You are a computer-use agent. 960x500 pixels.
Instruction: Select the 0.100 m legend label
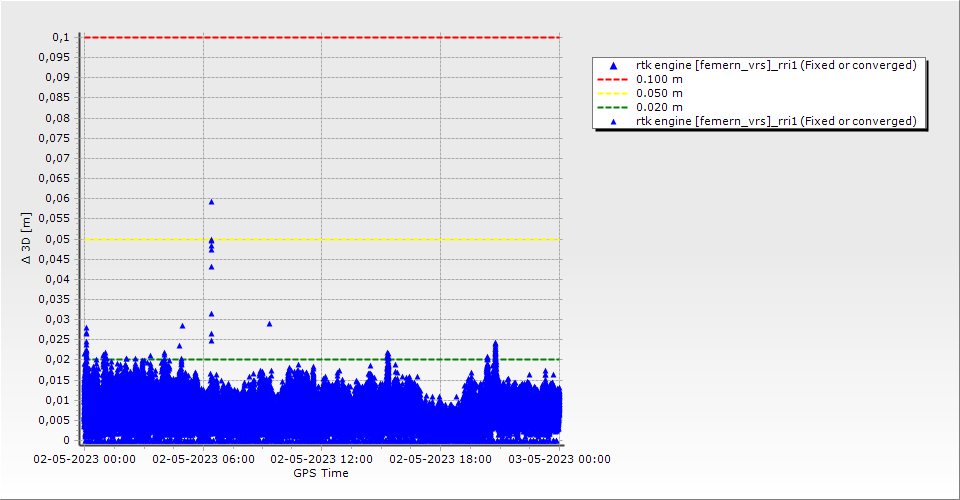[x=660, y=79]
